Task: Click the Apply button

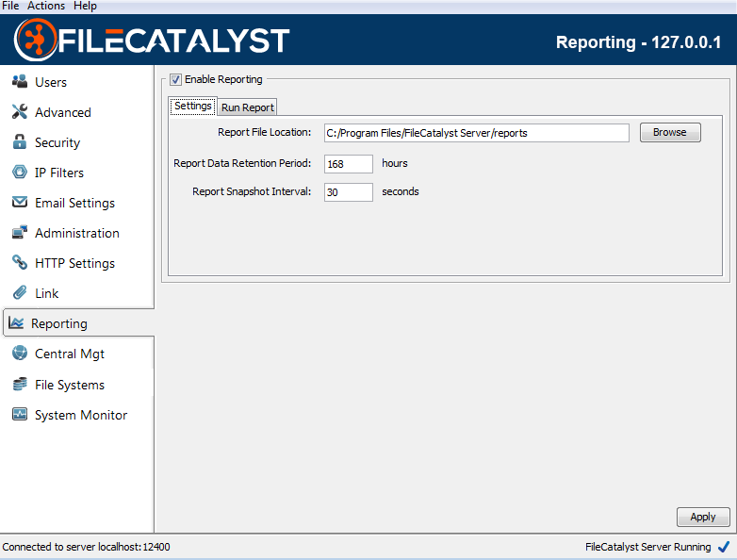Action: coord(703,517)
